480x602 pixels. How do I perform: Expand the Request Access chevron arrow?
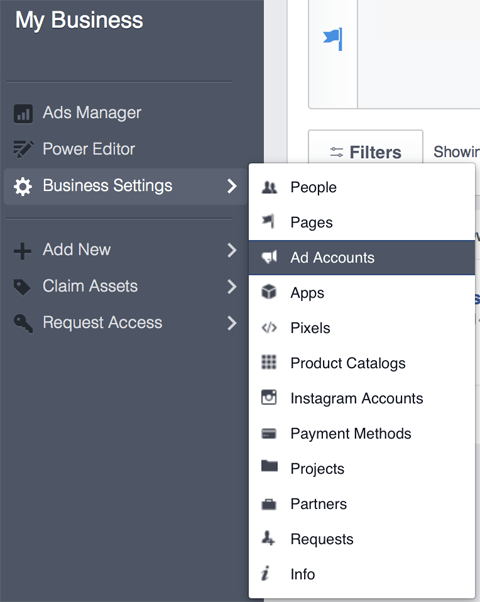(232, 323)
